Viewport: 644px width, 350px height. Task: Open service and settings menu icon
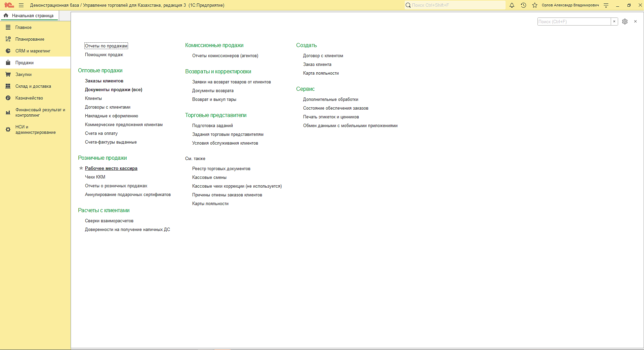(x=606, y=5)
